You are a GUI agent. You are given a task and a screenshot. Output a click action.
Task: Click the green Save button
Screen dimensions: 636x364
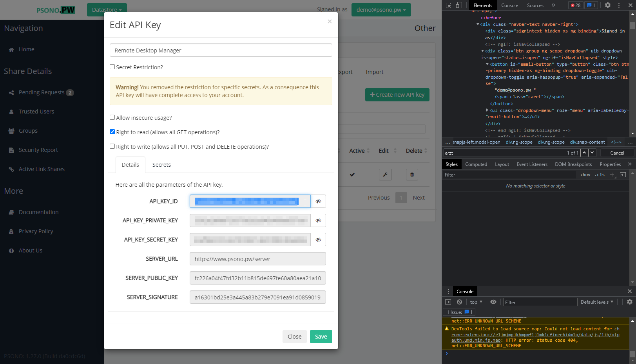pyautogui.click(x=321, y=337)
